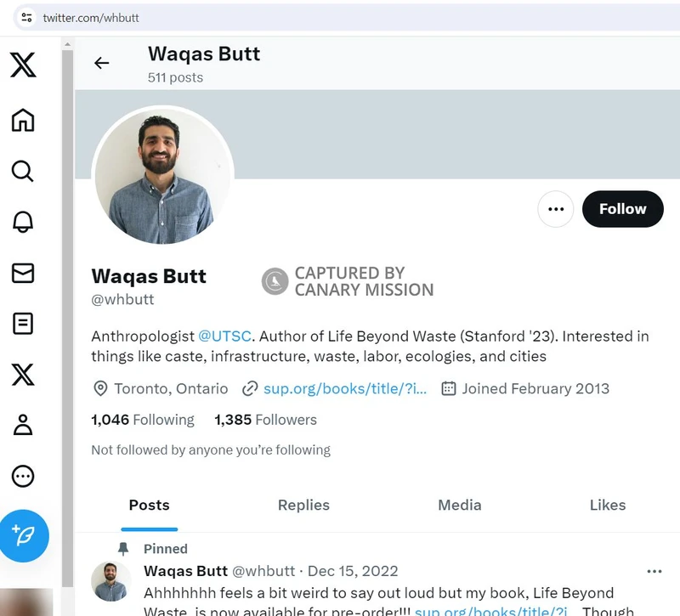View the 1,385 Followers list
The height and width of the screenshot is (616, 680).
click(265, 420)
